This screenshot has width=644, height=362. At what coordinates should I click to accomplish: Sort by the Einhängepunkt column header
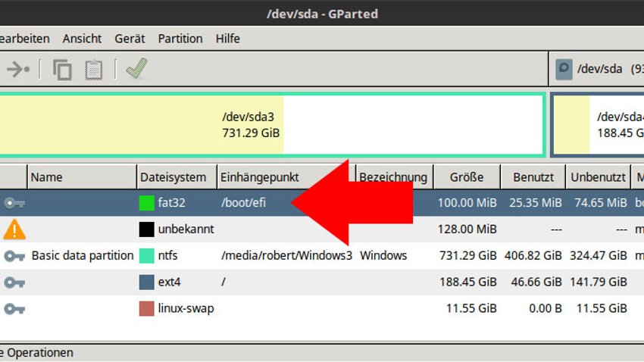click(x=286, y=177)
